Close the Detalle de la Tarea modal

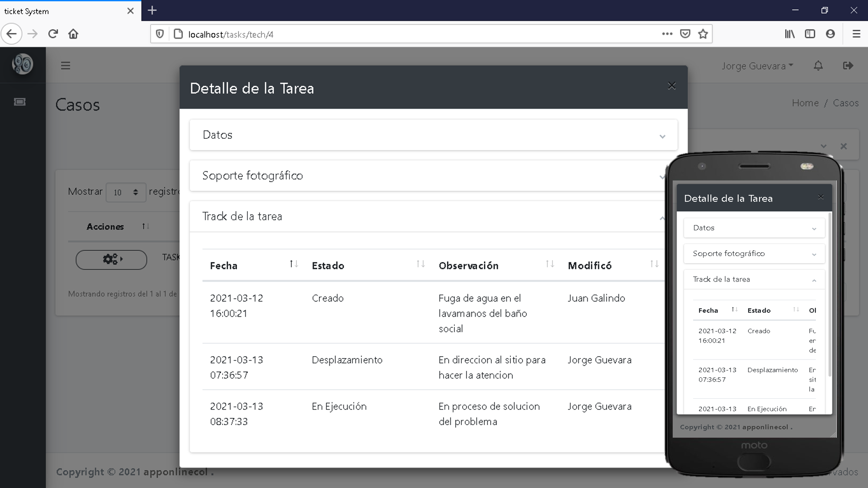coord(672,86)
